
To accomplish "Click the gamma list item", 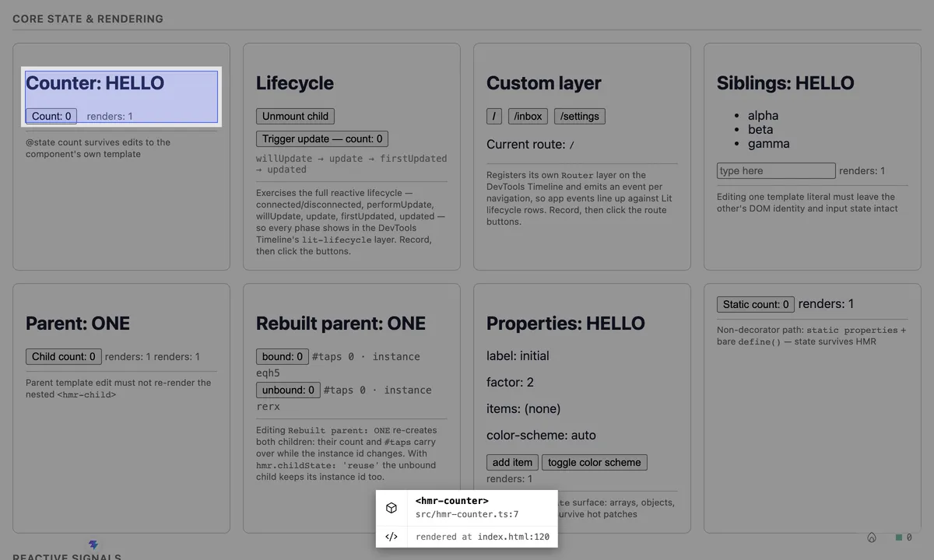I will tap(769, 143).
